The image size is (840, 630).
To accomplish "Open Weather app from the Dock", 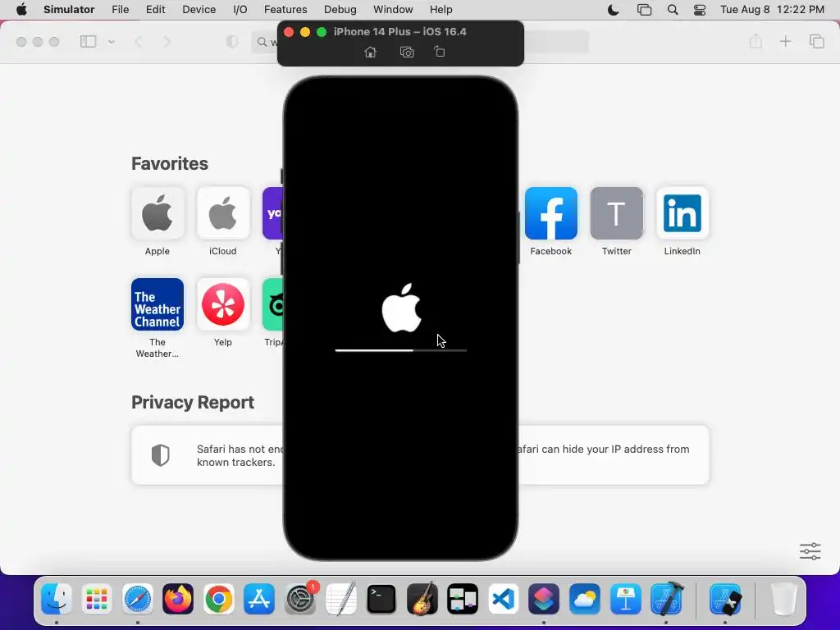I will coord(585,598).
